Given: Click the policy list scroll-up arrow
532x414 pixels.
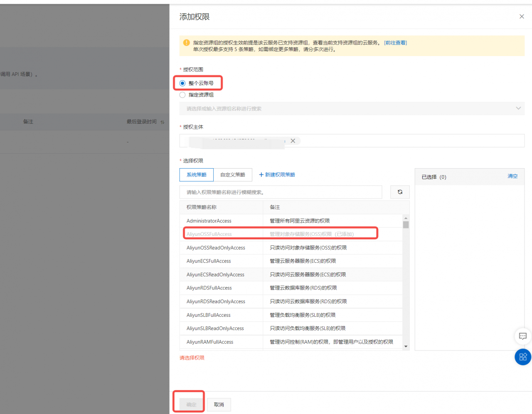Looking at the screenshot, I should [x=406, y=218].
